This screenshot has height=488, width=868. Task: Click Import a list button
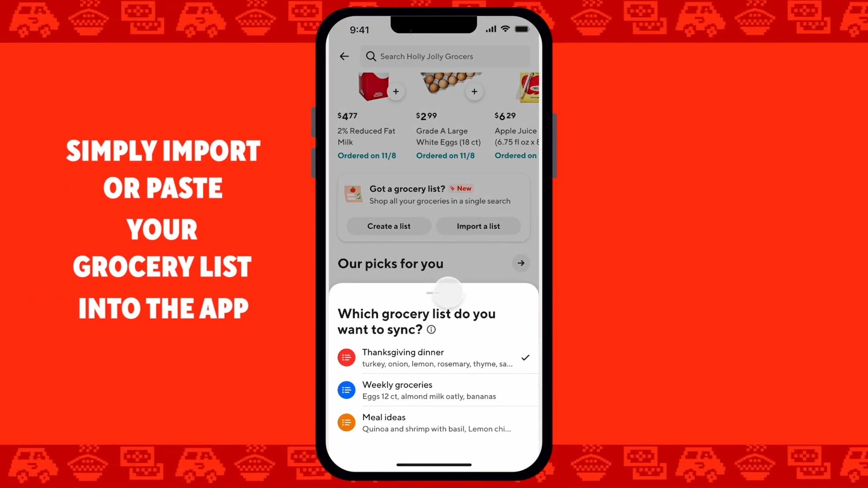click(x=478, y=226)
